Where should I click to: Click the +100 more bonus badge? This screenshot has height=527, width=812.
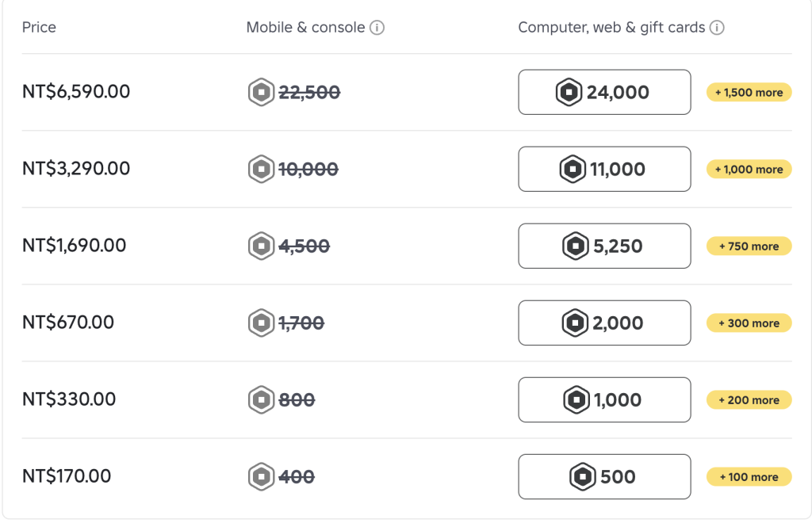pos(749,477)
